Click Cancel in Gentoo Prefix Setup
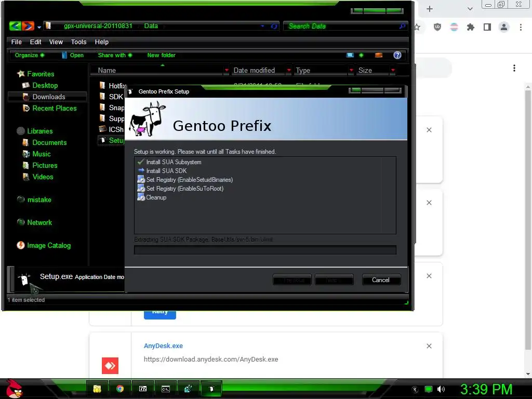The height and width of the screenshot is (399, 532). point(381,280)
